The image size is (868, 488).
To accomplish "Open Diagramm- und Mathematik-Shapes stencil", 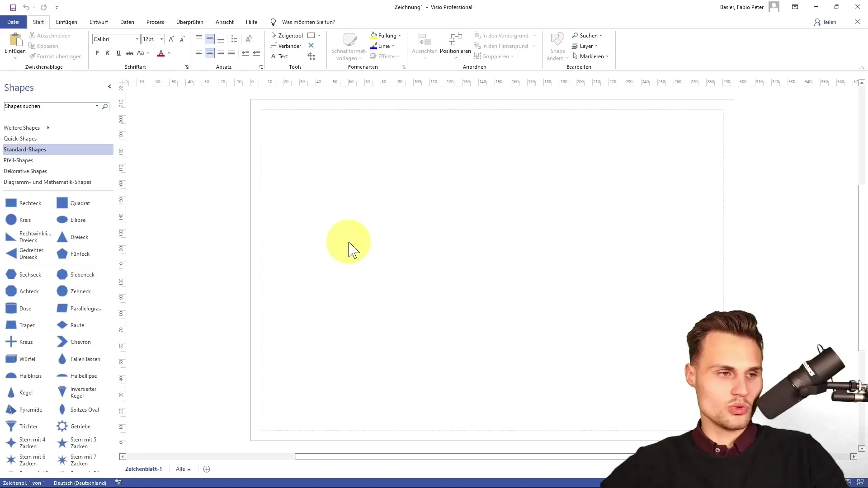I will click(58, 182).
